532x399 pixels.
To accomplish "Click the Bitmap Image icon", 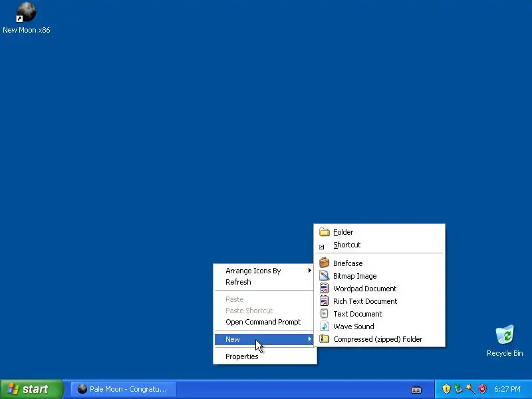I will (325, 275).
